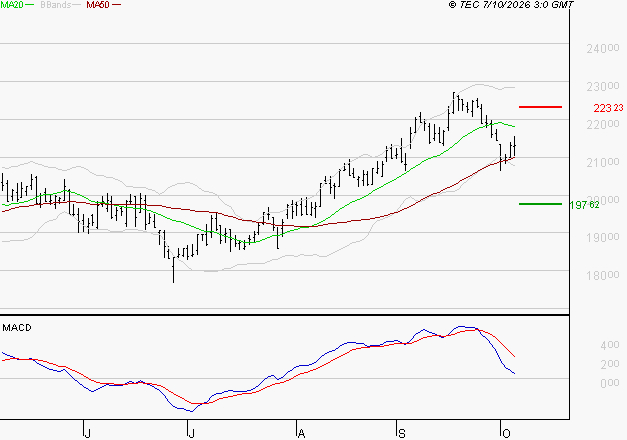The width and height of the screenshot is (627, 440).
Task: Select the 23000 price axis label
Action: tap(603, 86)
